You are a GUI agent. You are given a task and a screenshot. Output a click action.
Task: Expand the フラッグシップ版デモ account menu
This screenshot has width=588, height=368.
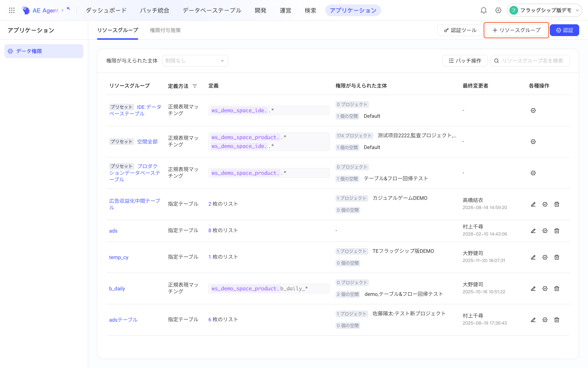tap(544, 10)
